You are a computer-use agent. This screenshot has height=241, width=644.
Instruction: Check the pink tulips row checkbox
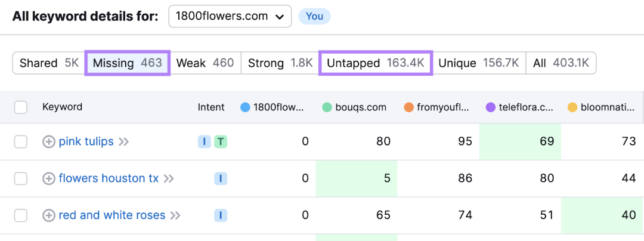pos(20,142)
